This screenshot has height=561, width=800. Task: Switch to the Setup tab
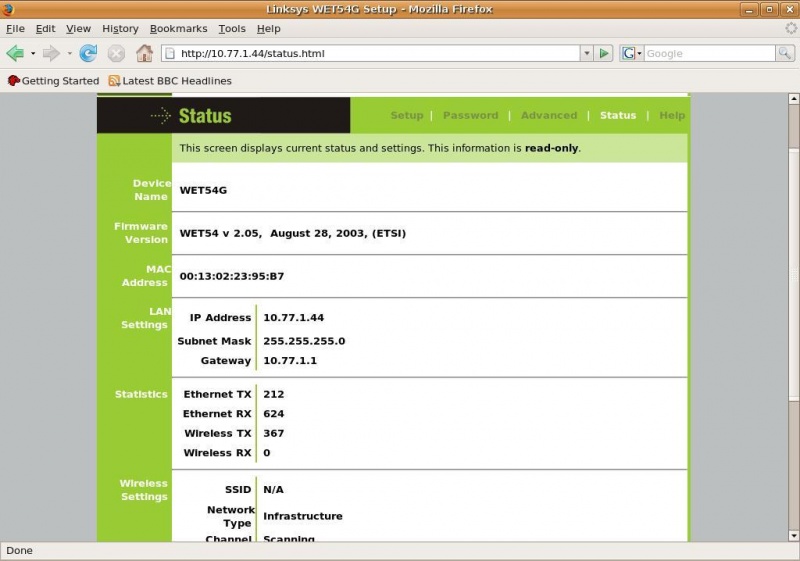[406, 116]
